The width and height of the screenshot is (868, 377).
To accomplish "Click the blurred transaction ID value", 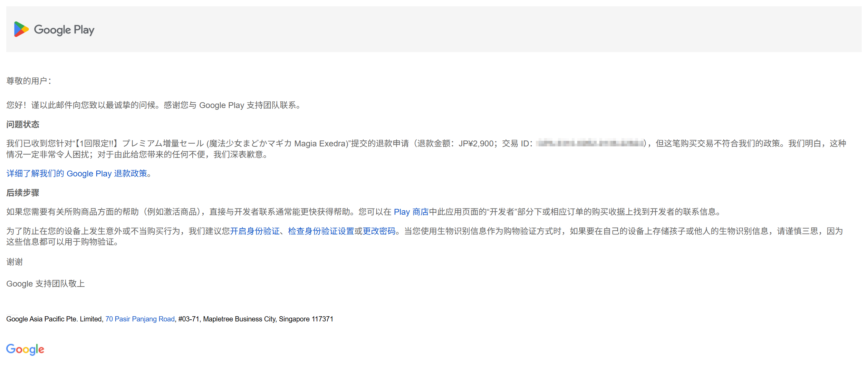I will tap(590, 143).
